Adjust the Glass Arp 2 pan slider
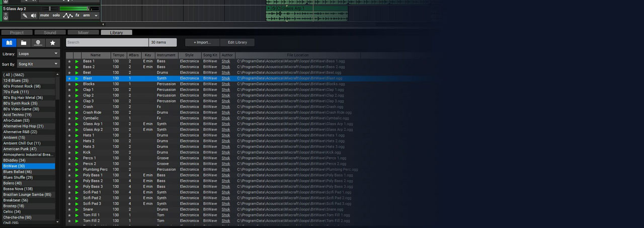Viewport: 644px width, 228px height. (49, 9)
